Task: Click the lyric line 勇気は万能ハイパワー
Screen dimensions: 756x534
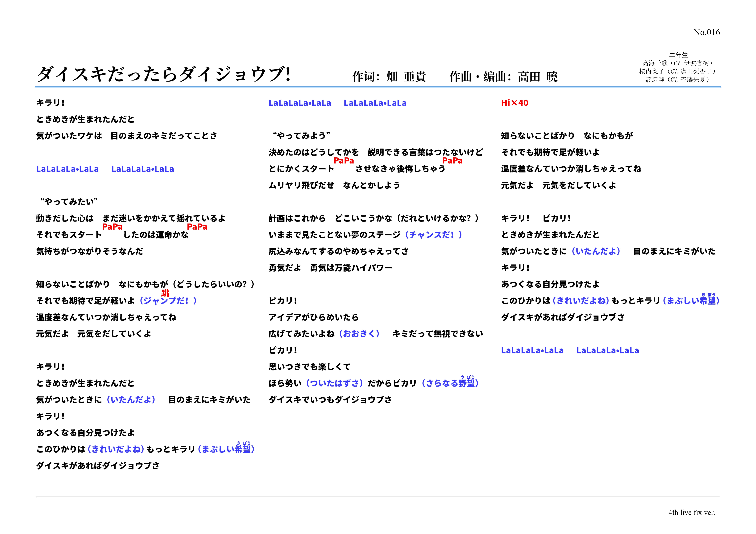Action: click(x=351, y=268)
